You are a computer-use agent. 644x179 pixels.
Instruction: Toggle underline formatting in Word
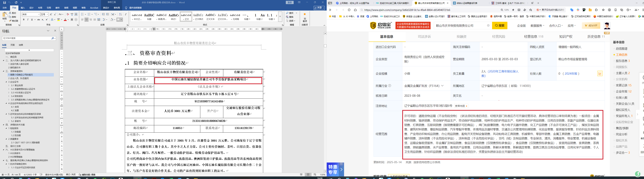pyautogui.click(x=32, y=20)
